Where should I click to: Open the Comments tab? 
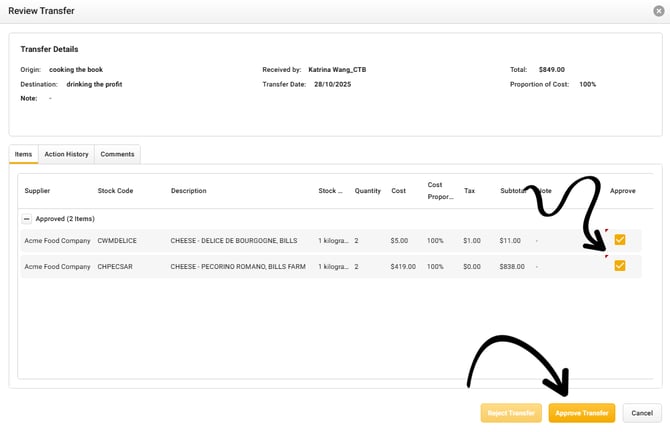[117, 154]
